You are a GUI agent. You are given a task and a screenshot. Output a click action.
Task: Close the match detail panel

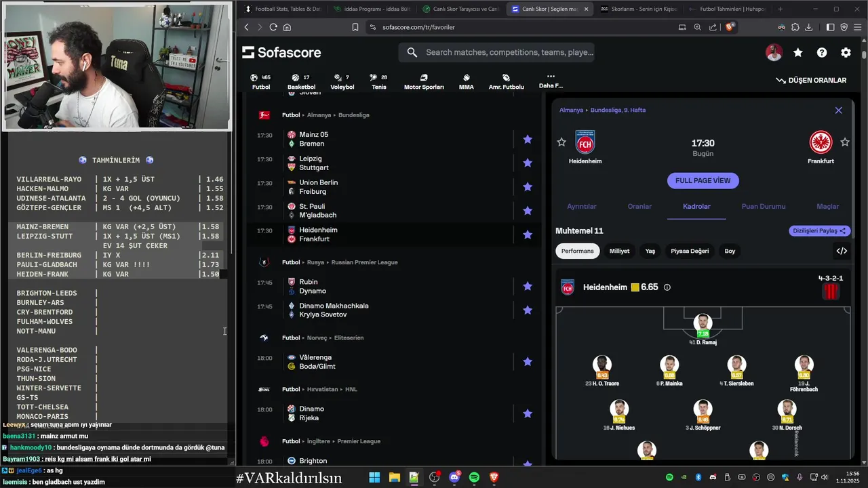[x=838, y=110]
